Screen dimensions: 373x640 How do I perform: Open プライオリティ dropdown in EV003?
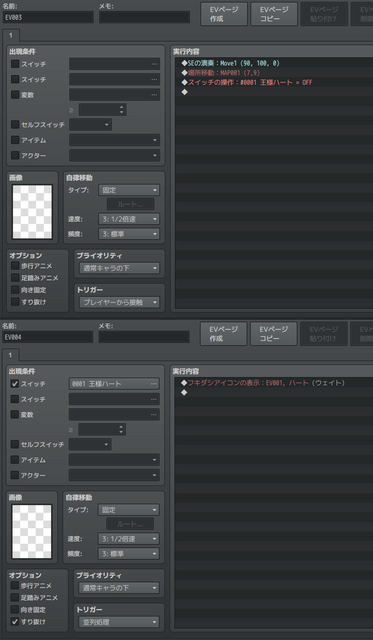click(120, 269)
